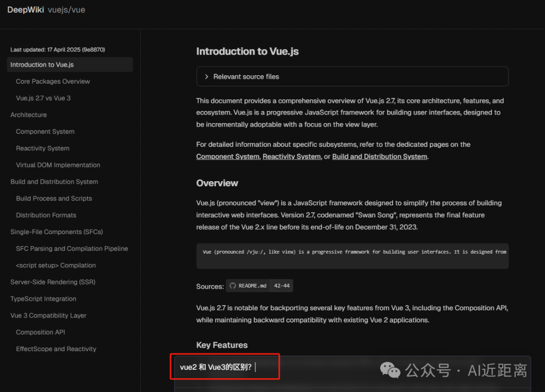Viewport: 545px width, 392px height.
Task: Open Vue.js 2.7 vs Vue 3 page
Action: [x=43, y=98]
